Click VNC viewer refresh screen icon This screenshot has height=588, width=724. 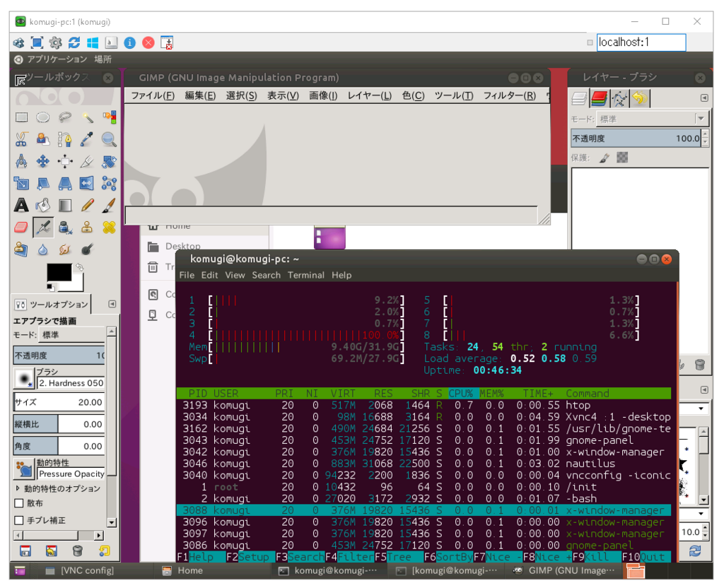point(74,42)
